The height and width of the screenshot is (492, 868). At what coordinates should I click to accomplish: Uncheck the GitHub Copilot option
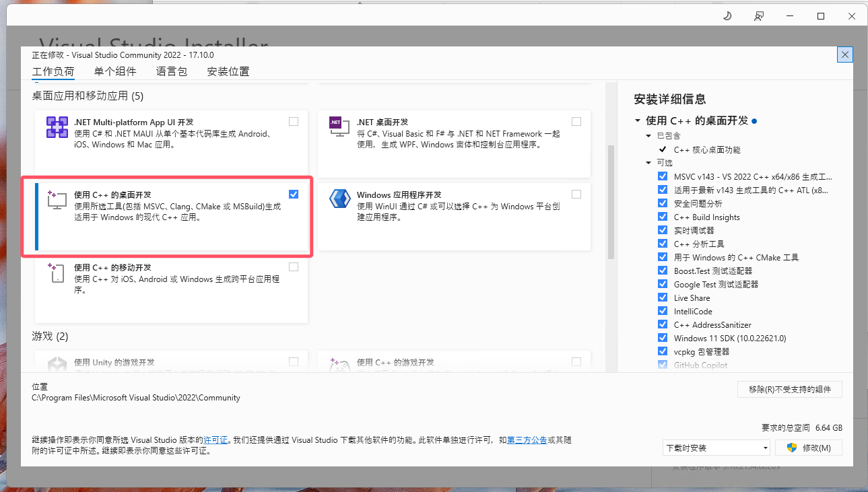[x=663, y=365]
